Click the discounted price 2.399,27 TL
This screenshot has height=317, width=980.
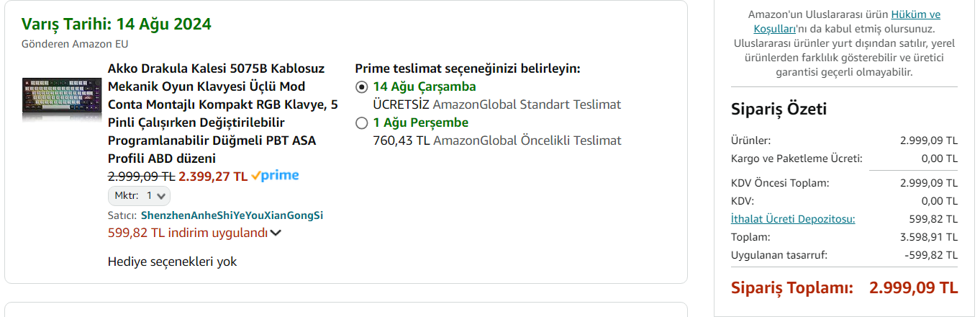213,176
